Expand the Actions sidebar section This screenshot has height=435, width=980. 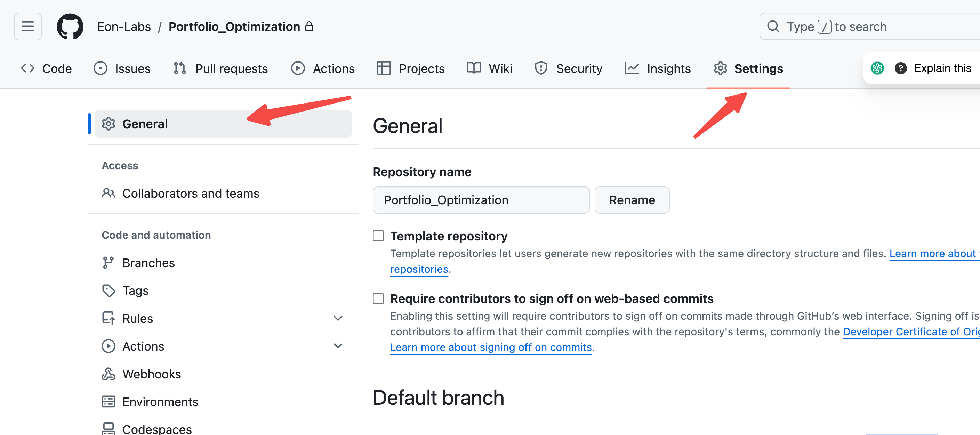click(x=338, y=346)
